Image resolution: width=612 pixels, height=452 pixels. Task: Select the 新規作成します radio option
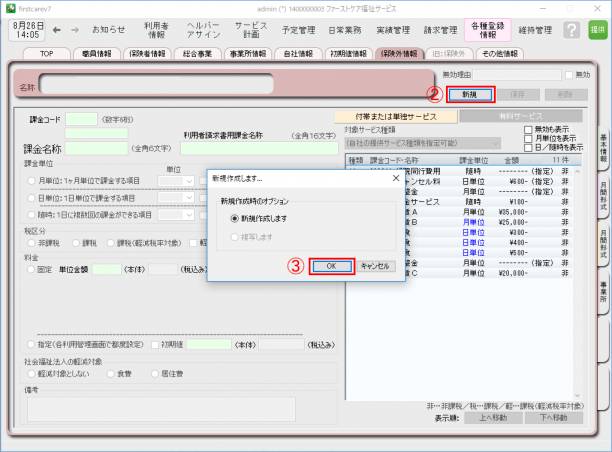[236, 218]
